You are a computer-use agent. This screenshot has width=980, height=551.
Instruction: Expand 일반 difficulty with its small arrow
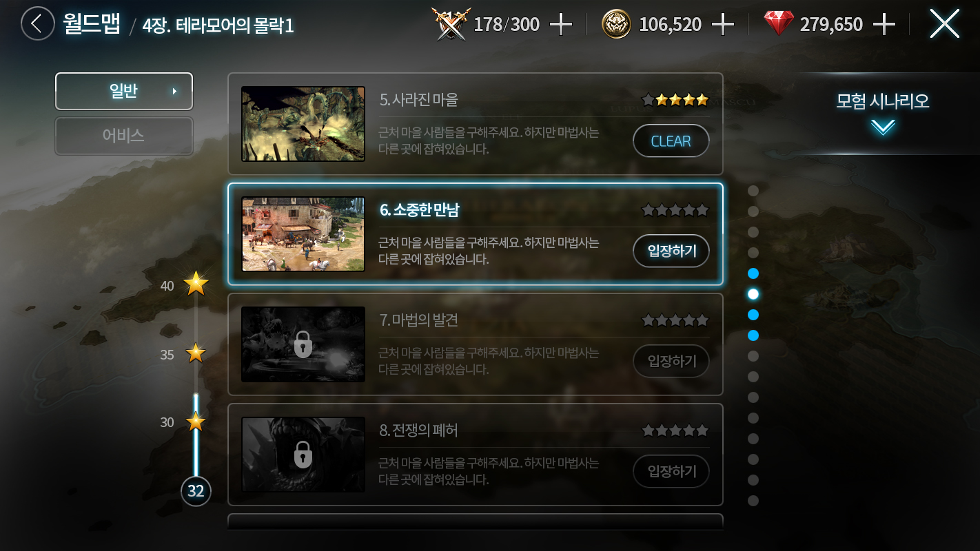point(174,91)
